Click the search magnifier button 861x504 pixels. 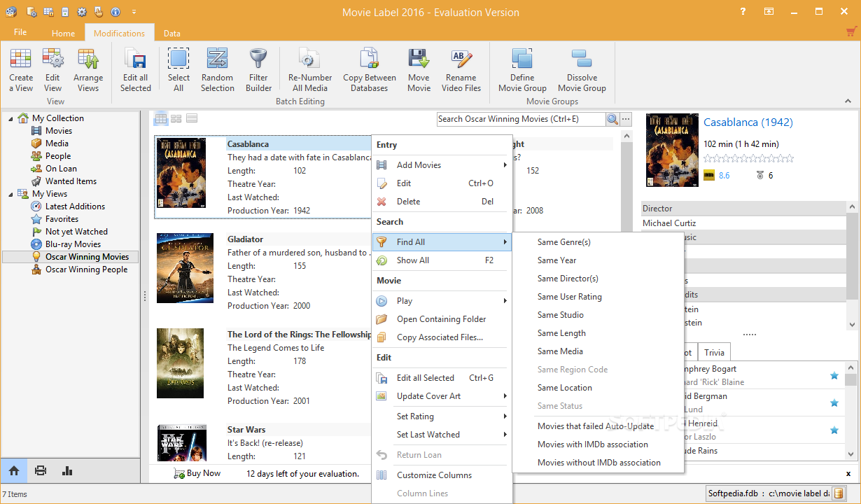(612, 119)
